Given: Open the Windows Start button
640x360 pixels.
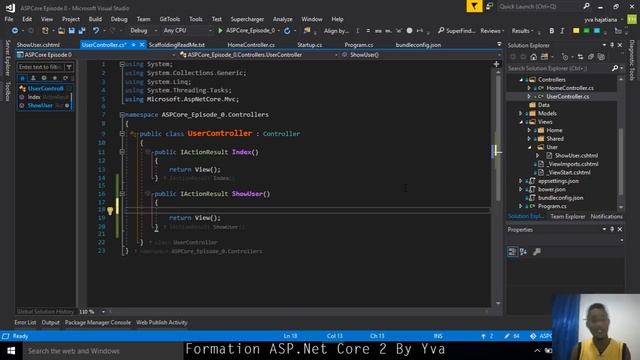Looking at the screenshot, I should pos(11,351).
